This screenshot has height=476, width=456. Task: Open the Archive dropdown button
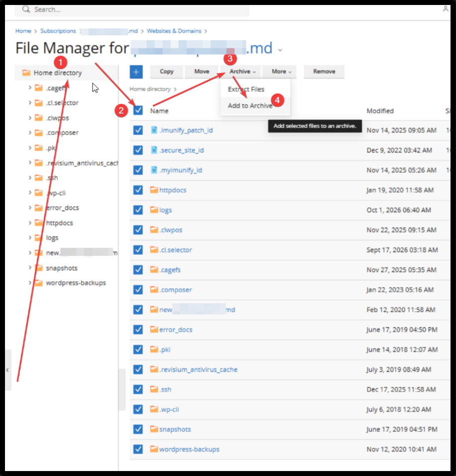tap(241, 72)
